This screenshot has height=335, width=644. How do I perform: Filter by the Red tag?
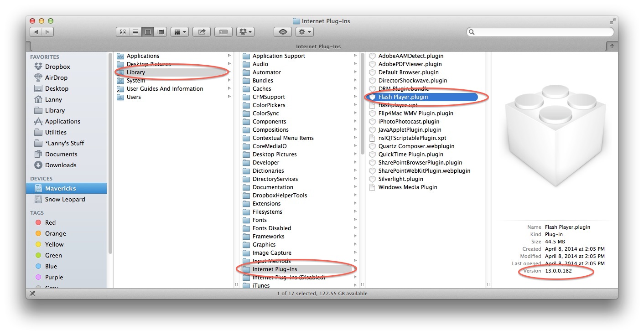pyautogui.click(x=50, y=222)
